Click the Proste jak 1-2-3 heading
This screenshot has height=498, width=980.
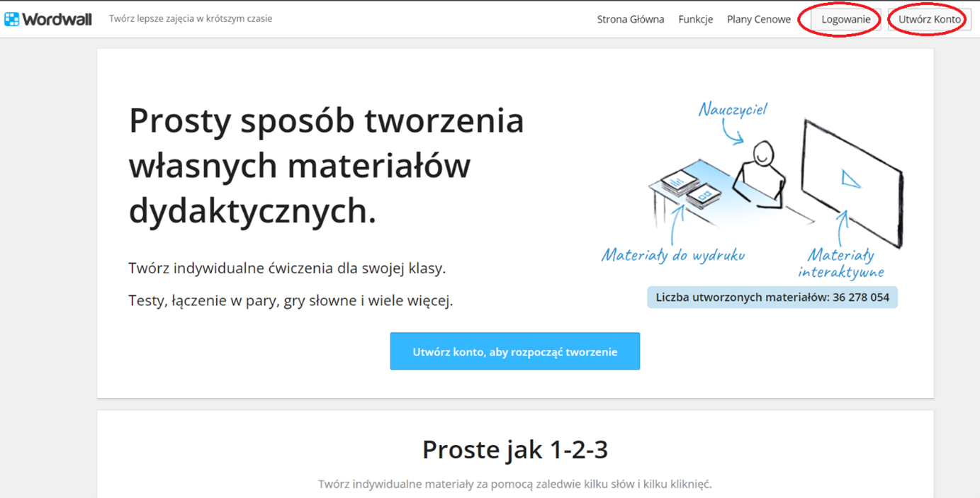click(515, 449)
